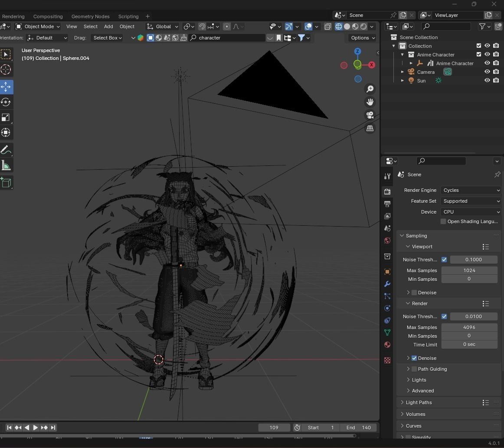Open the Object Data properties tab

coord(387,333)
